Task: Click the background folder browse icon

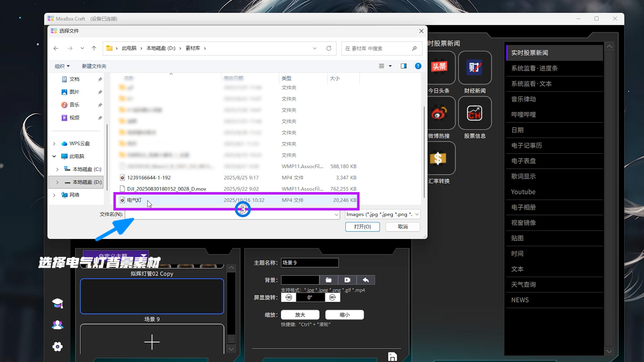Action: 328,280
